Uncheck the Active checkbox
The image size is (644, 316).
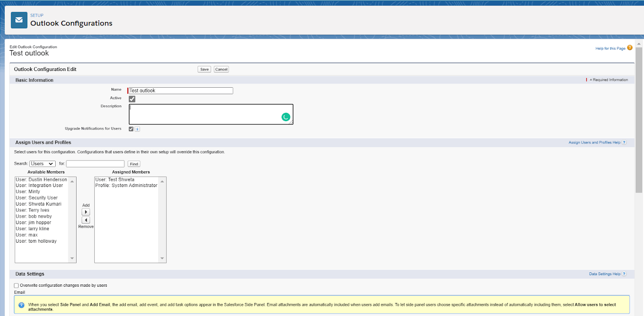[132, 99]
